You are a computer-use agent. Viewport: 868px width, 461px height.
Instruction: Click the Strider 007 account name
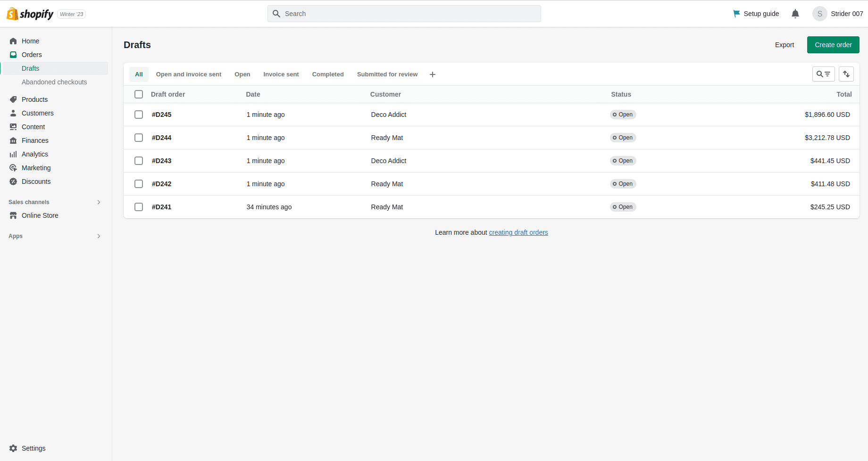tap(847, 14)
